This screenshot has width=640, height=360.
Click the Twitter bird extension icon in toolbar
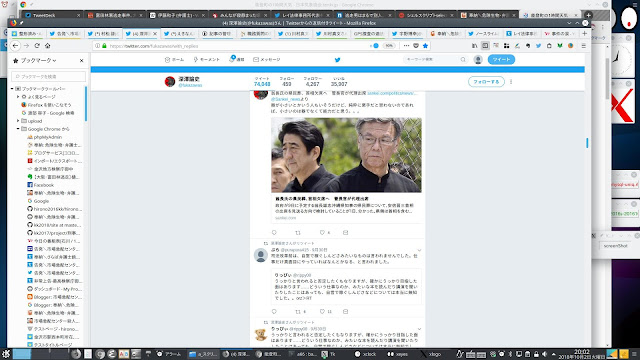(538, 46)
